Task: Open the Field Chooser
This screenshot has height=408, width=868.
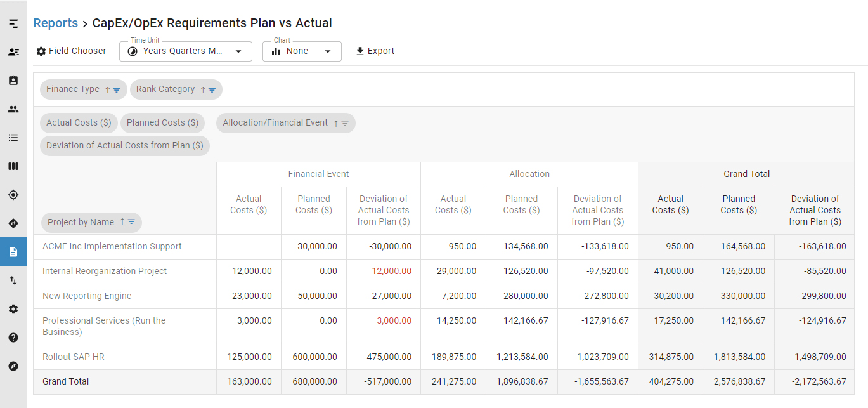Action: (71, 51)
